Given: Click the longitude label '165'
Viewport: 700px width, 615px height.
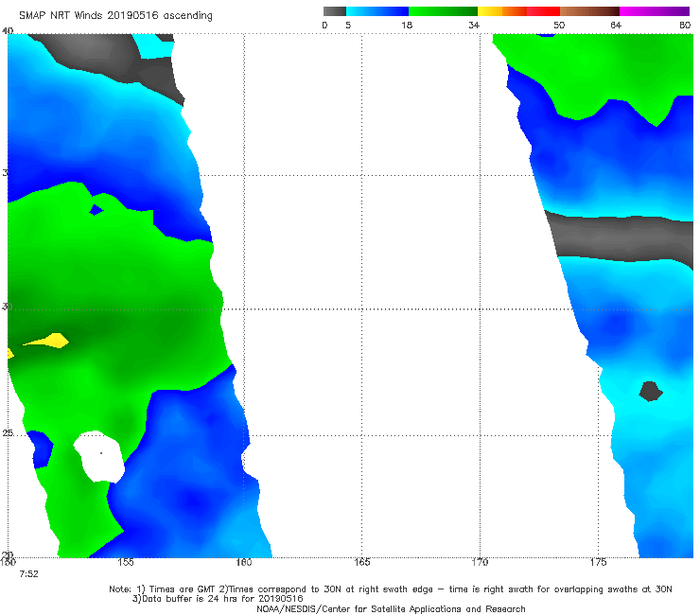Looking at the screenshot, I should click(362, 562).
